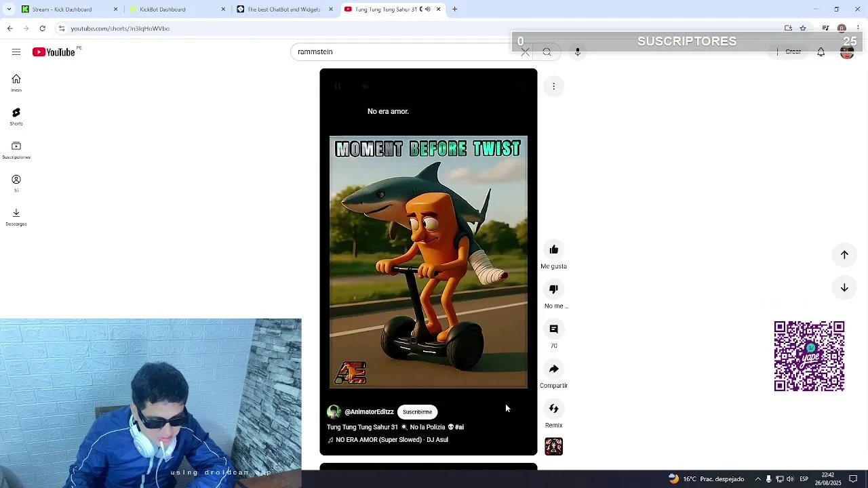Open Descargas in the sidebar
The height and width of the screenshot is (488, 868).
pos(16,217)
